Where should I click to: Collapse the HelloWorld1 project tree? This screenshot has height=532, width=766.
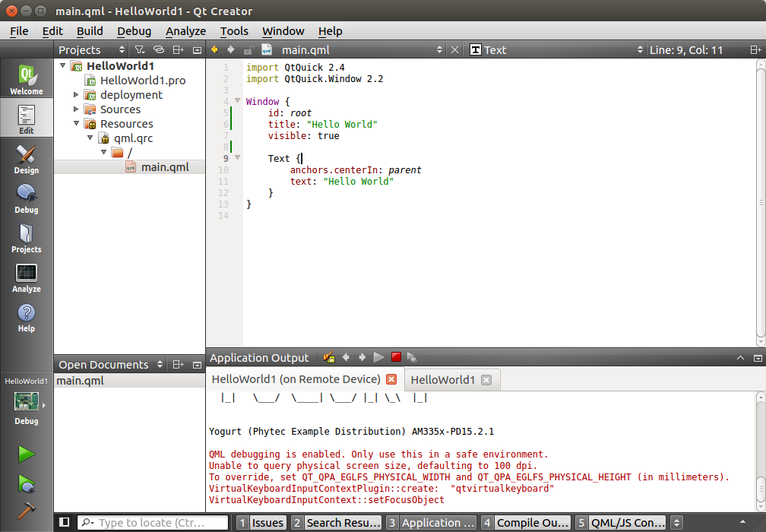coord(62,65)
